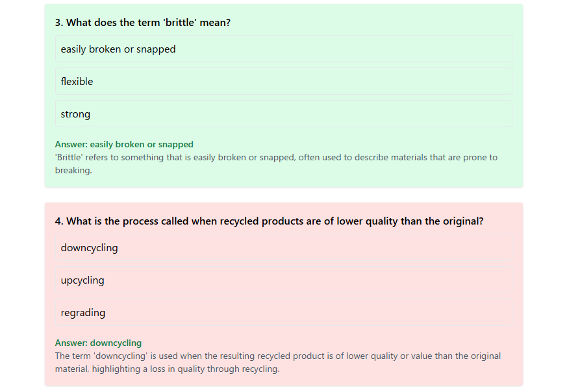This screenshot has height=392, width=567.
Task: Pick the 'regrading' answer option
Action: coord(283,313)
